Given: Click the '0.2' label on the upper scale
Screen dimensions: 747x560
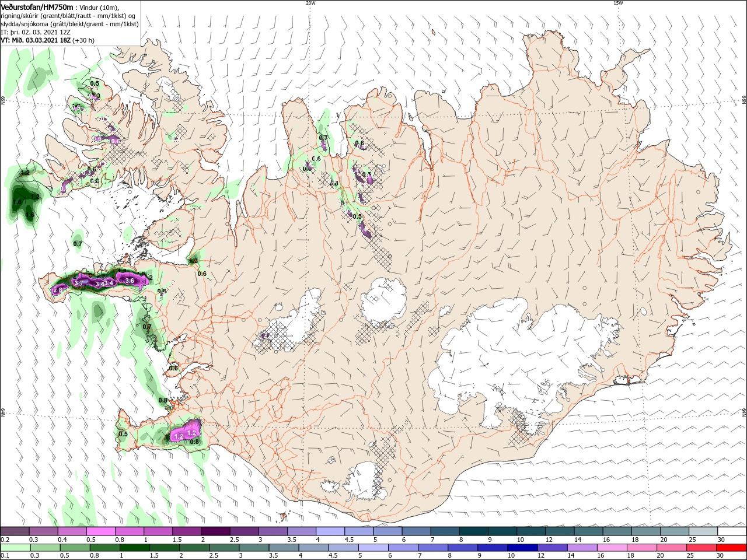Looking at the screenshot, I should click(x=5, y=540).
